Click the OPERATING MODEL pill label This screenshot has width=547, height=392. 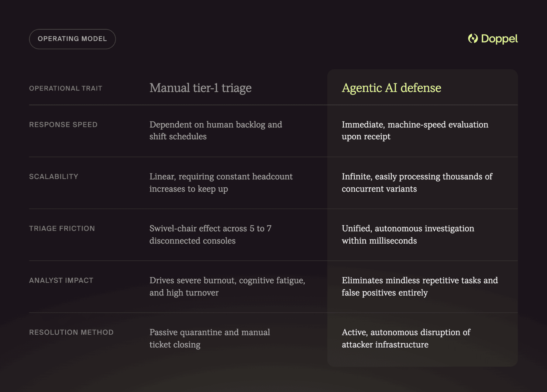click(72, 39)
